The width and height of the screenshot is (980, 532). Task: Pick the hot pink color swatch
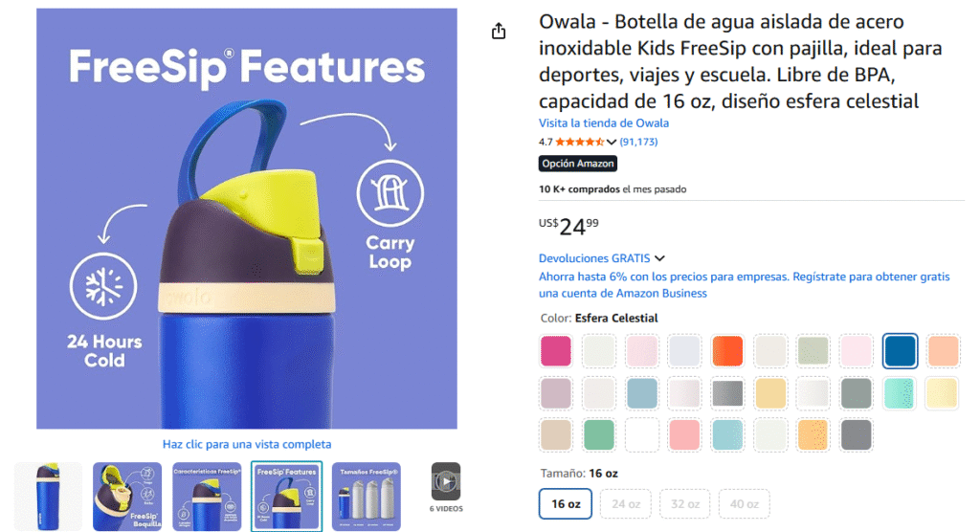(x=556, y=351)
